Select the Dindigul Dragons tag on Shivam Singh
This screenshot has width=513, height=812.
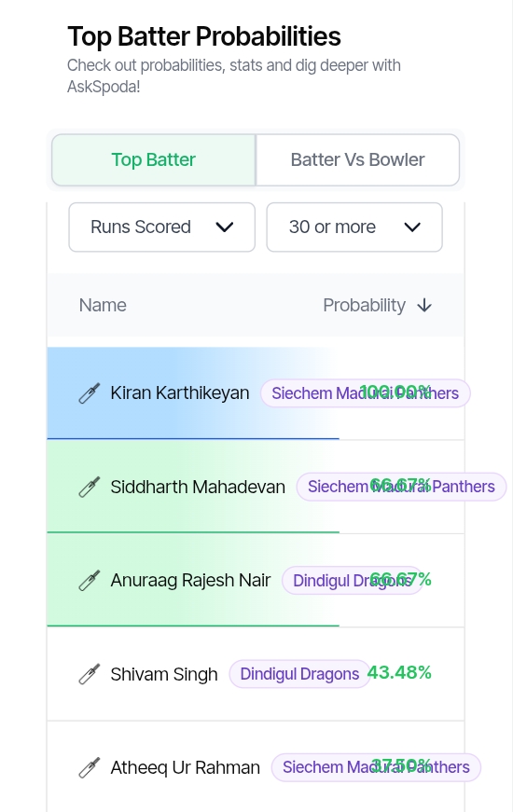(x=299, y=674)
